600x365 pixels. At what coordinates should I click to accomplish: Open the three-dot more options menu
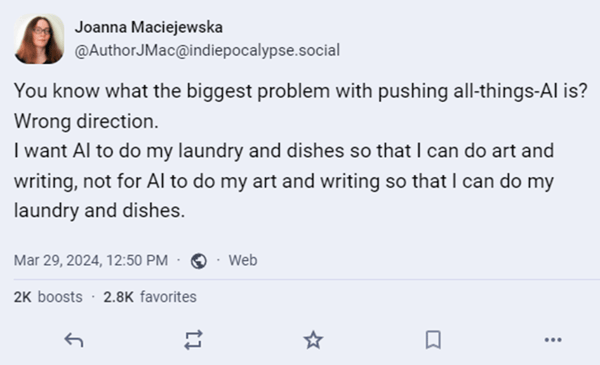553,340
